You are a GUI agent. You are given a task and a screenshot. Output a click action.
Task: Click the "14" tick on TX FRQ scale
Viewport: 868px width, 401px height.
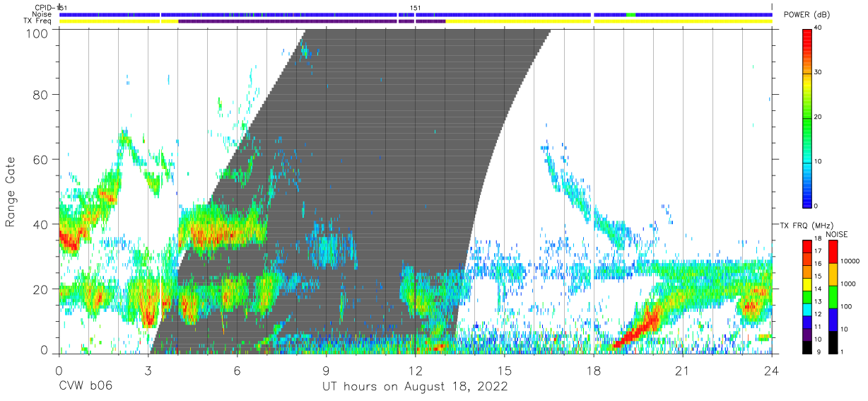pyautogui.click(x=819, y=289)
